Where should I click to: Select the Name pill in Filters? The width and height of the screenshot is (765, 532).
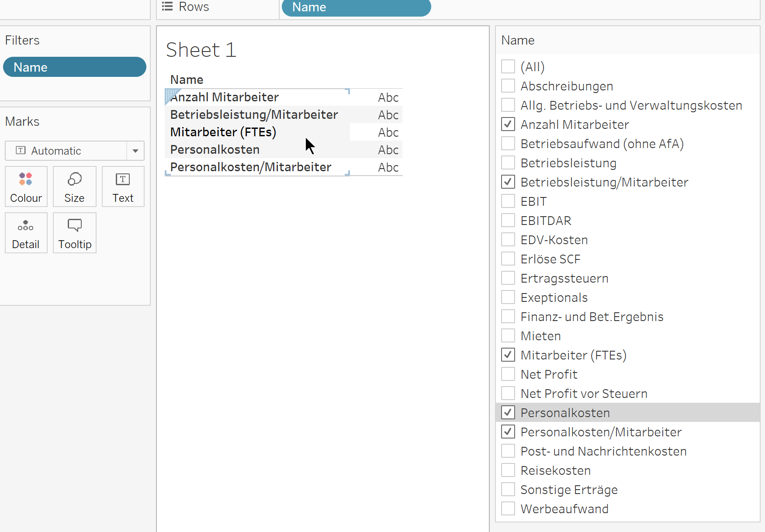tap(74, 67)
